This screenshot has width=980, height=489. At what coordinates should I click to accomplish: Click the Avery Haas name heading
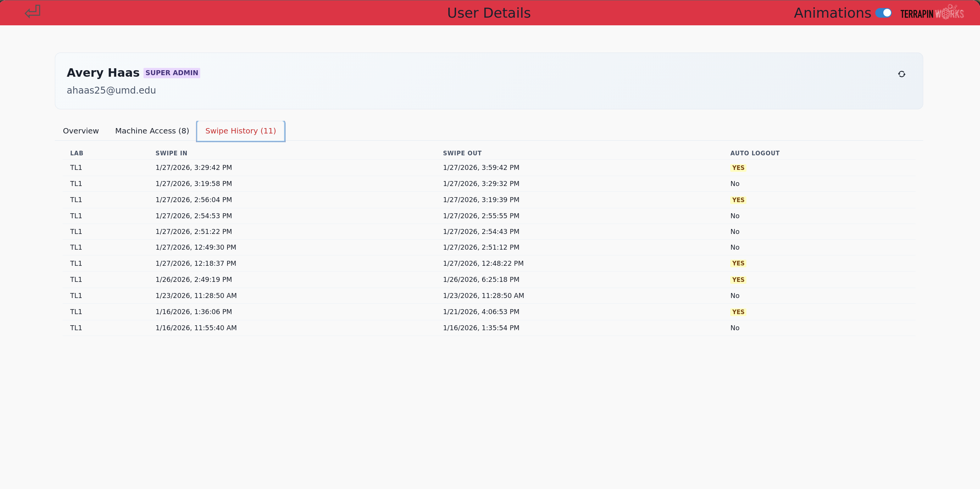pos(103,73)
